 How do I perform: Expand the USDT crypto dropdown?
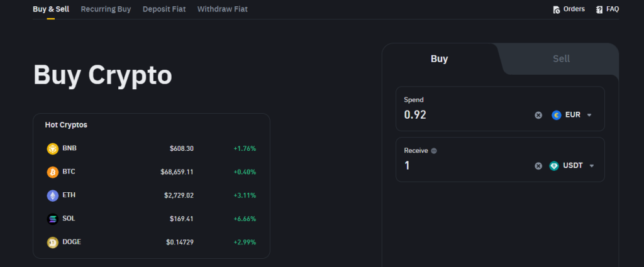(591, 166)
